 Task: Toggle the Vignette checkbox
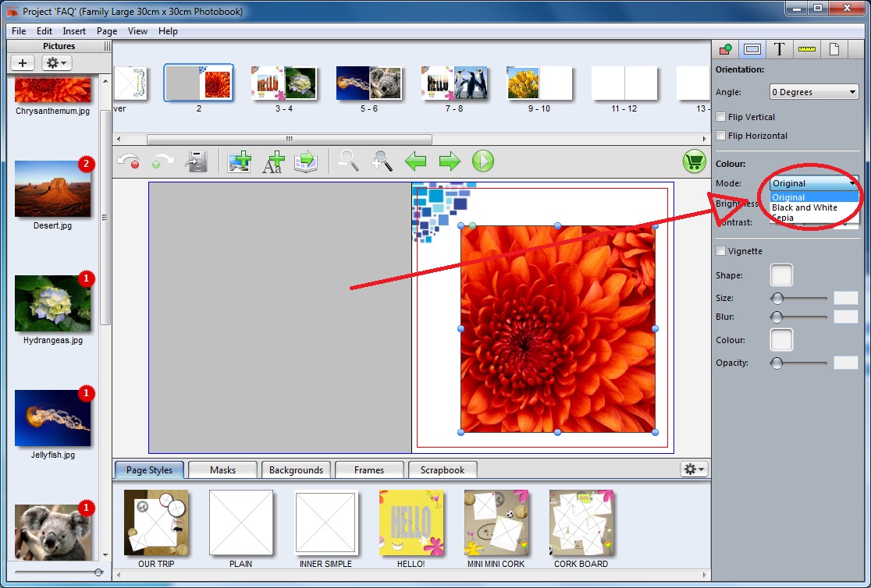(x=721, y=251)
